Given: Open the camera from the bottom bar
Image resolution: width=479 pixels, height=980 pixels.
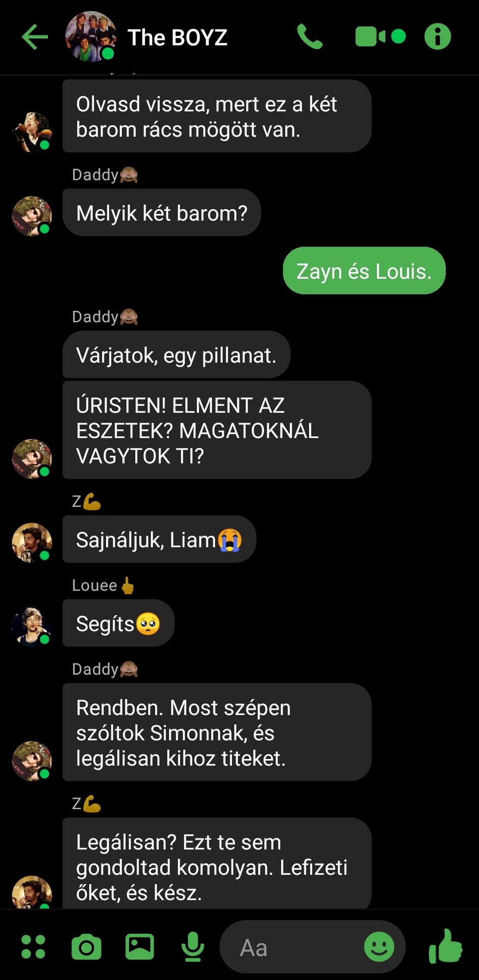Looking at the screenshot, I should pyautogui.click(x=86, y=947).
